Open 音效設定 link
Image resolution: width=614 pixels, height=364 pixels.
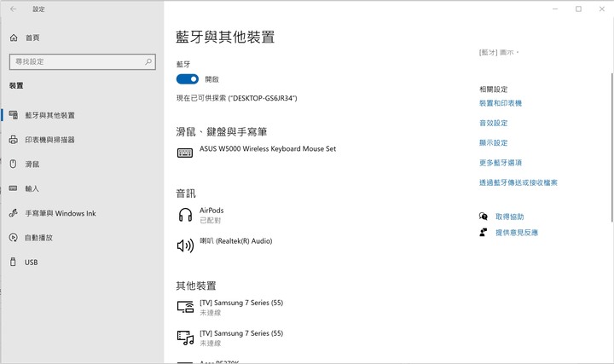[494, 124]
